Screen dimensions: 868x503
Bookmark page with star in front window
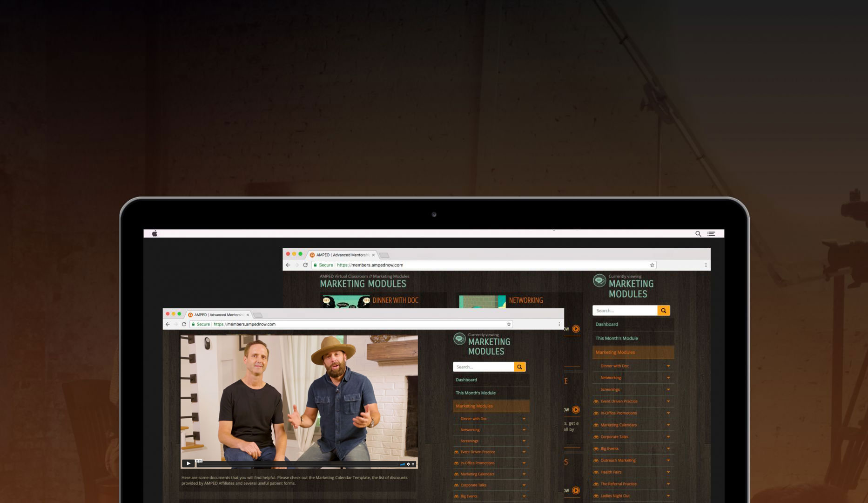[x=509, y=324]
